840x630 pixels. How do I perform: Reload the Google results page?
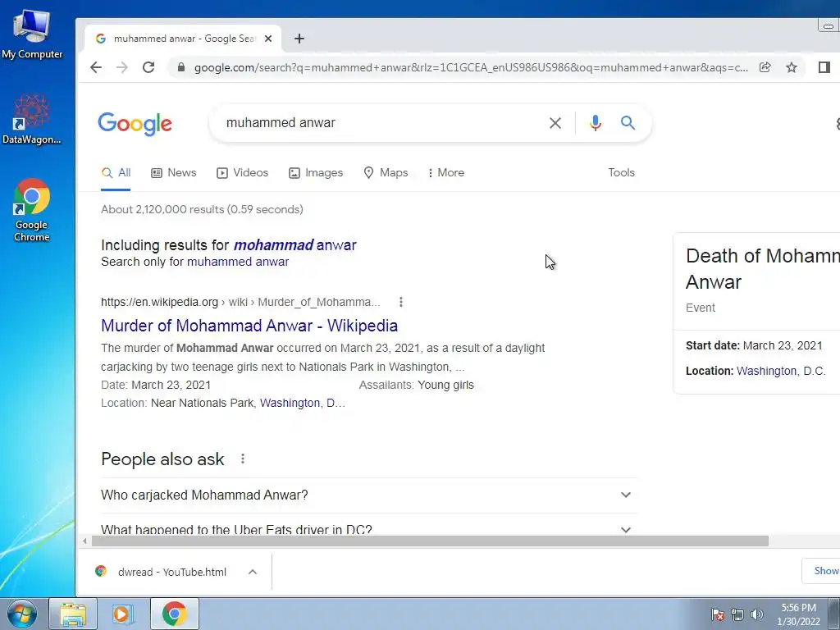coord(148,67)
